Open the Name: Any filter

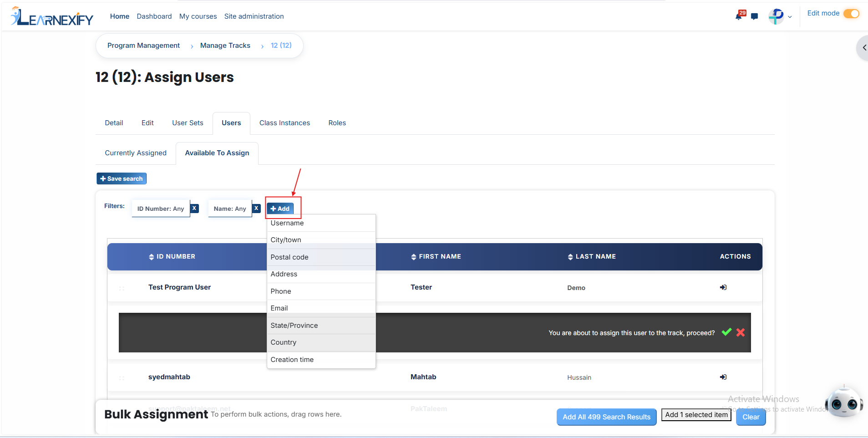click(x=230, y=209)
